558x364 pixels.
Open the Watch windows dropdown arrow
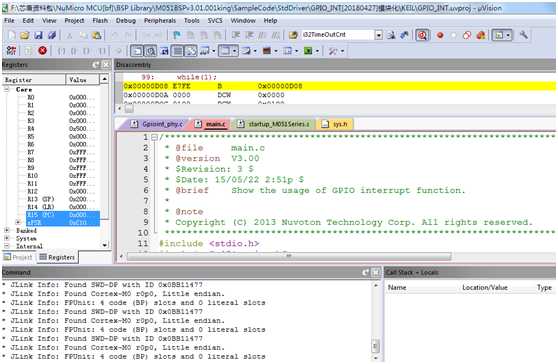click(214, 51)
